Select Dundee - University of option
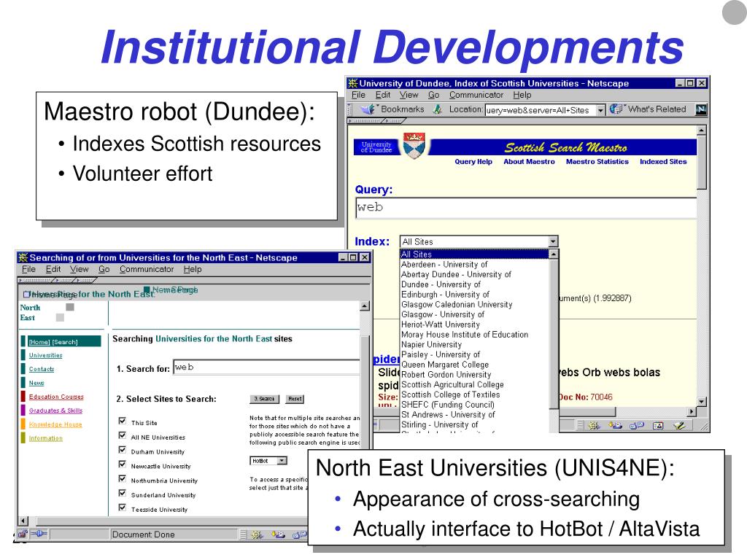This screenshot has width=747, height=560. click(441, 284)
